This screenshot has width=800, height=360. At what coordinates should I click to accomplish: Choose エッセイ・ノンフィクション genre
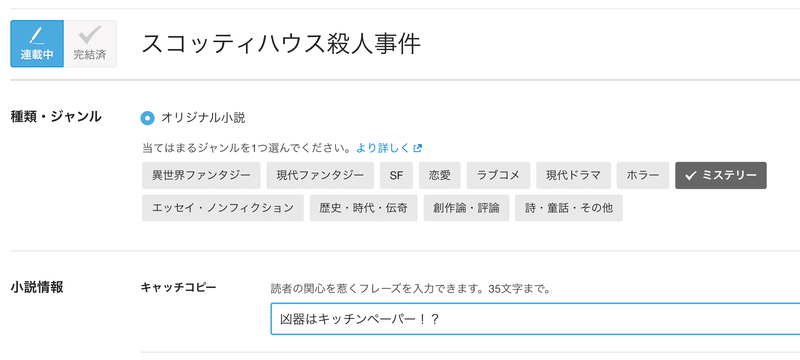223,208
